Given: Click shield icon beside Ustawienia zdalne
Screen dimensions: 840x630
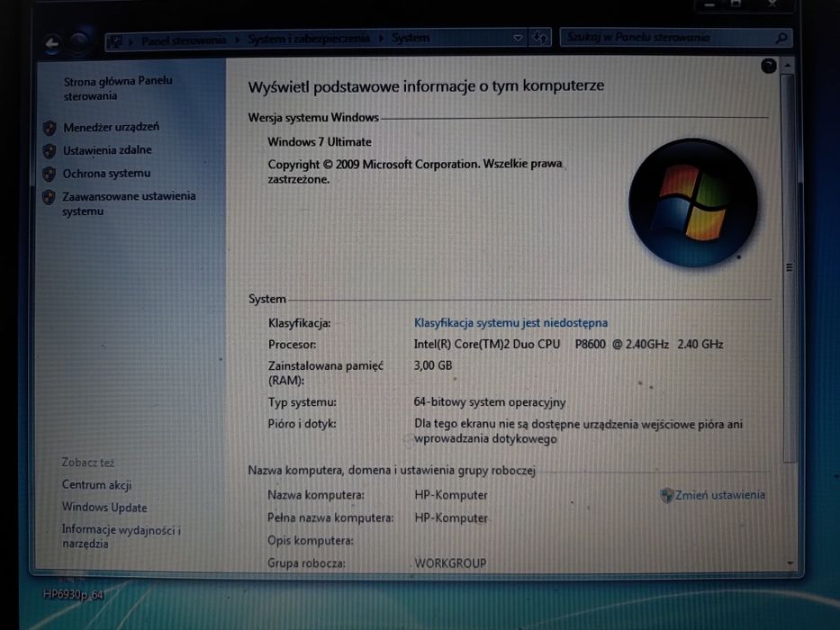Looking at the screenshot, I should coord(50,150).
